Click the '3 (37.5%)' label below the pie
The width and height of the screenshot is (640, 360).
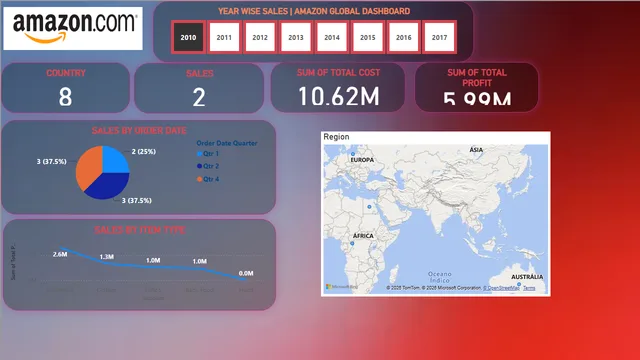pyautogui.click(x=137, y=200)
